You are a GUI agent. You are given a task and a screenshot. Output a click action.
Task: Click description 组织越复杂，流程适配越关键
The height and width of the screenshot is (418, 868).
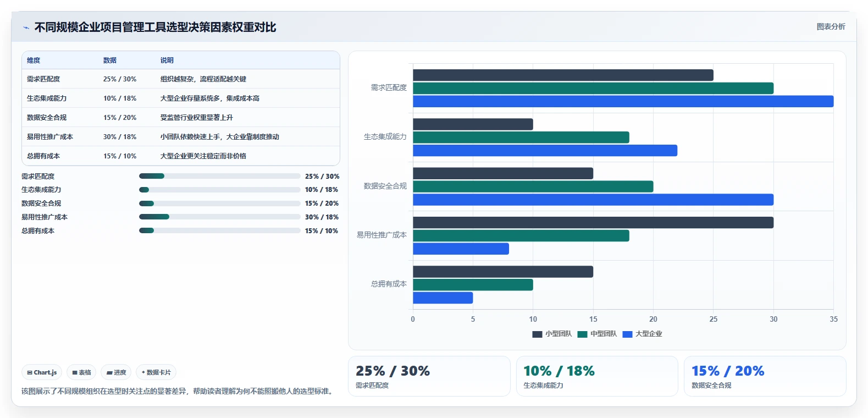tap(203, 79)
